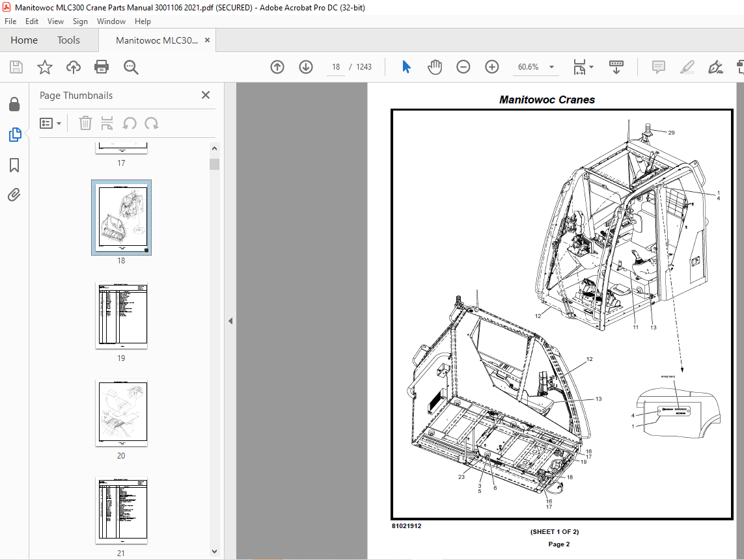Click the security lock icon in sidebar
The image size is (744, 560).
tap(14, 104)
